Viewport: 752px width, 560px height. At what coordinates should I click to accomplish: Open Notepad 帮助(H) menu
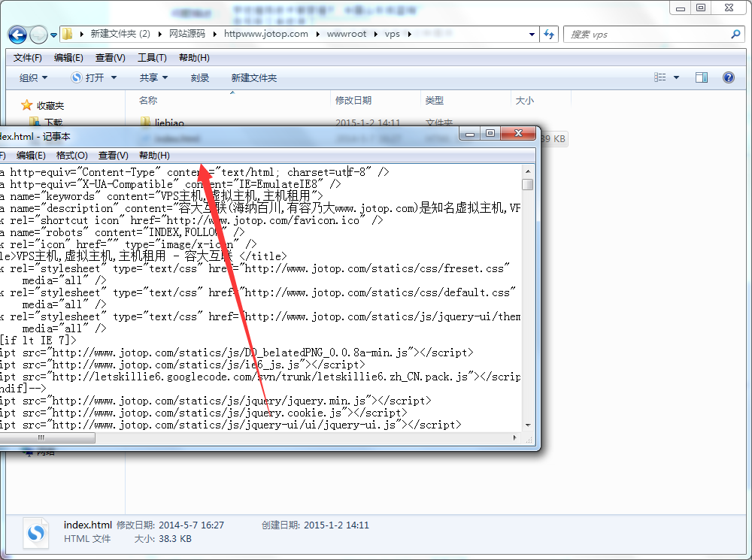tap(154, 156)
